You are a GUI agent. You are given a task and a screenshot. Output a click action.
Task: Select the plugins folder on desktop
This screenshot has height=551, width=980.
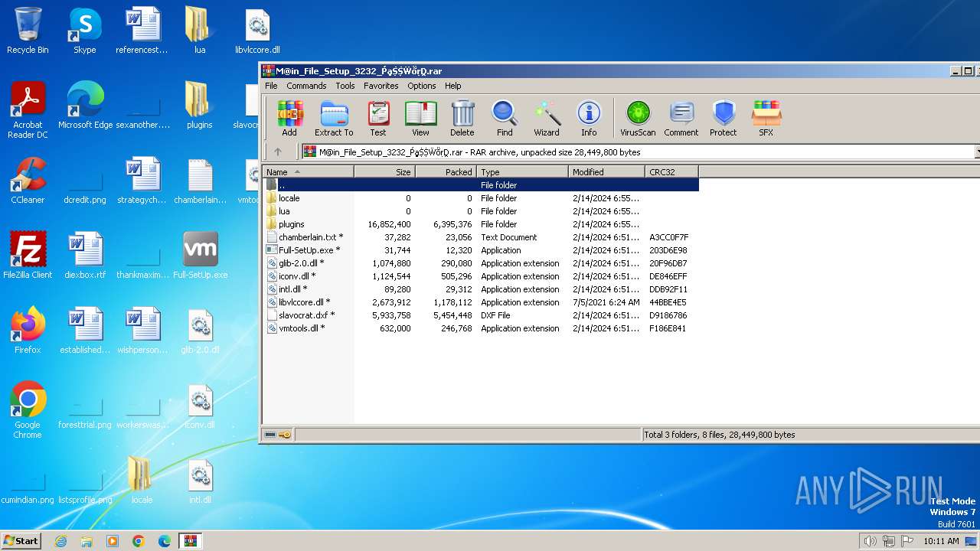click(199, 106)
